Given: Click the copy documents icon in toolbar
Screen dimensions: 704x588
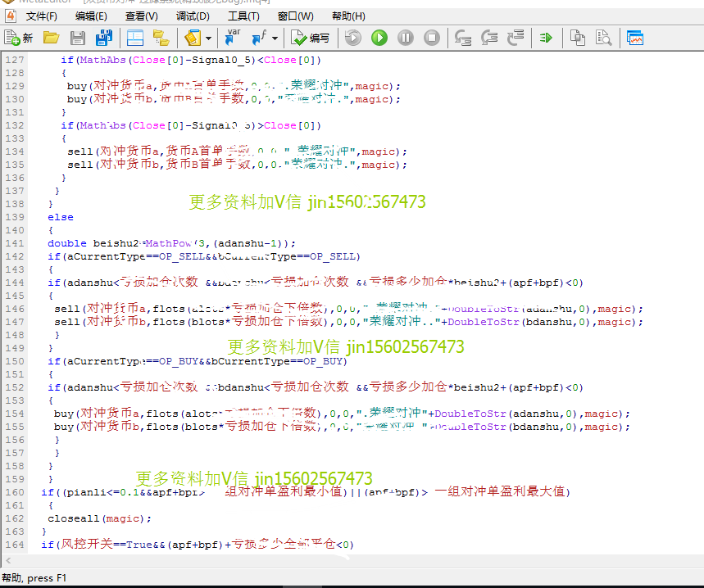Looking at the screenshot, I should (578, 38).
